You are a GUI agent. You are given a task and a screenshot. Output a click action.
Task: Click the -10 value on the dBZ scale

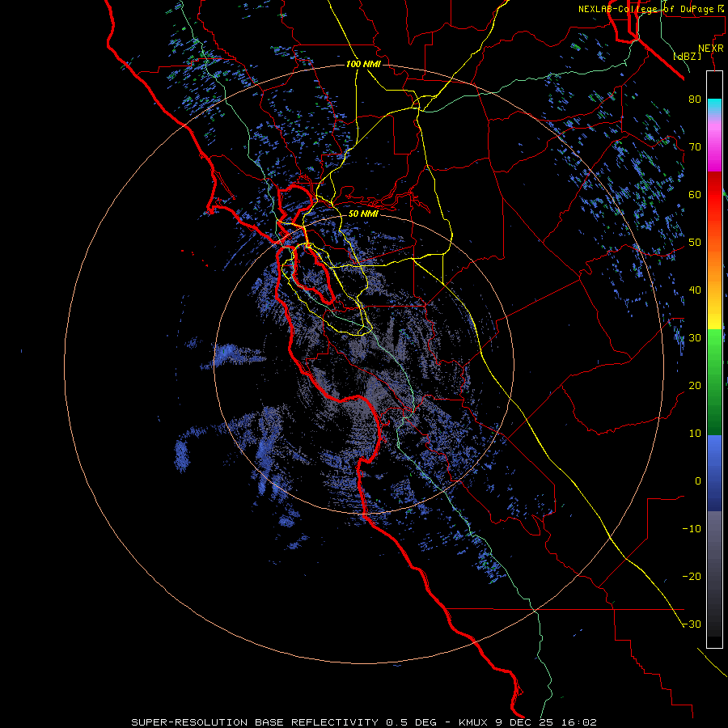[692, 529]
